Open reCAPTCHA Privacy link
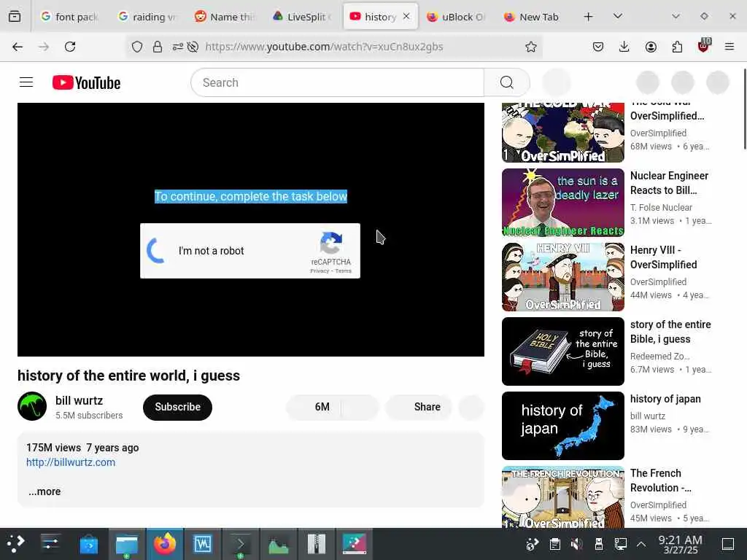747x560 pixels. pos(320,271)
